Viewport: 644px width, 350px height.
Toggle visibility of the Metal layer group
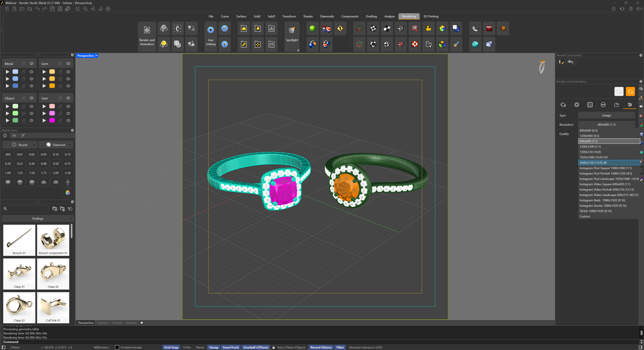(x=32, y=64)
